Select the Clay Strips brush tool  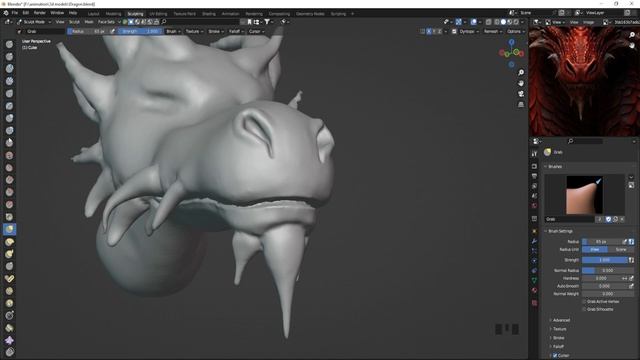click(9, 81)
